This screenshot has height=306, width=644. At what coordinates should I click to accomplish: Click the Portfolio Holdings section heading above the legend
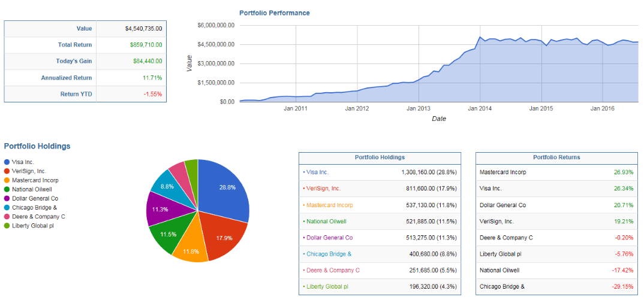(x=37, y=146)
